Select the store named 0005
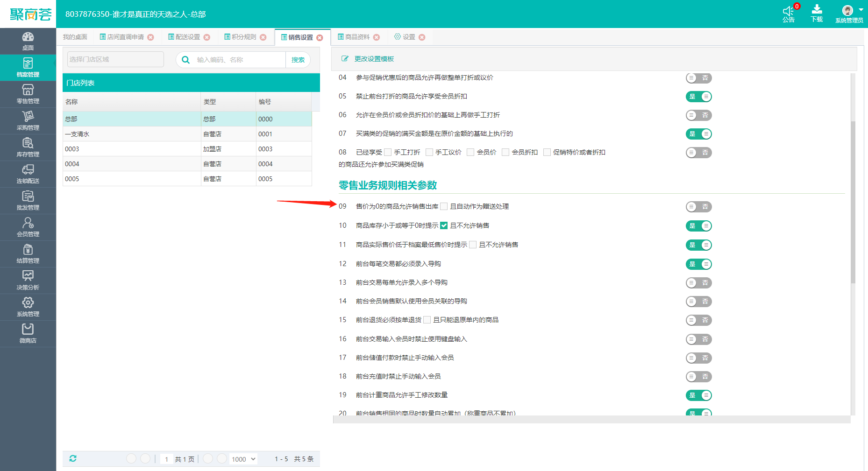Screen dimensions: 868x471 (187, 179)
